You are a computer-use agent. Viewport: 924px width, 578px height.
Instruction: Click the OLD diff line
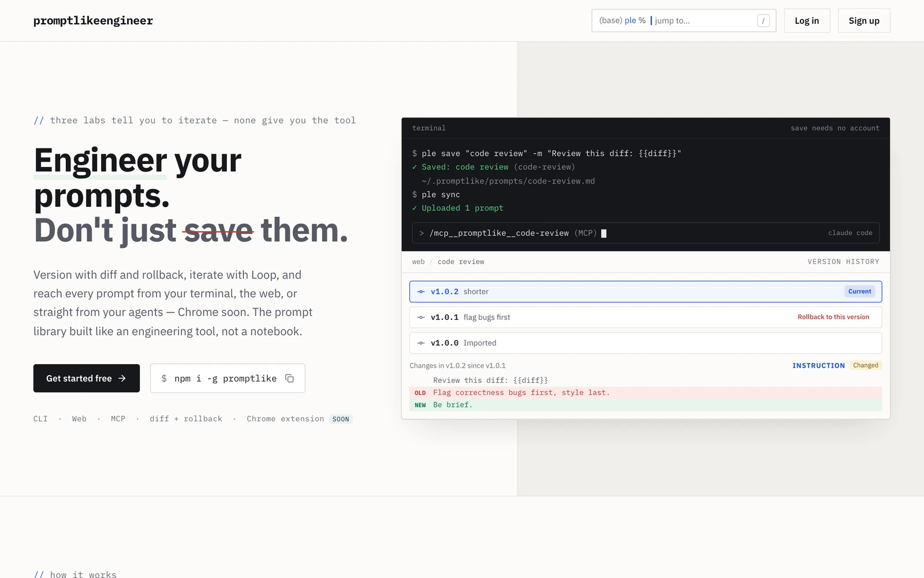pos(646,392)
